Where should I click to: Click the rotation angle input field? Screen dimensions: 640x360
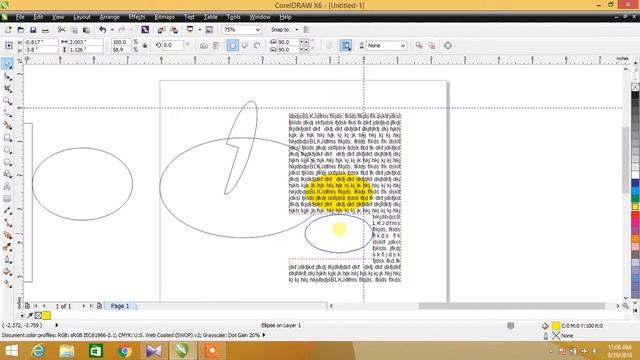point(173,45)
